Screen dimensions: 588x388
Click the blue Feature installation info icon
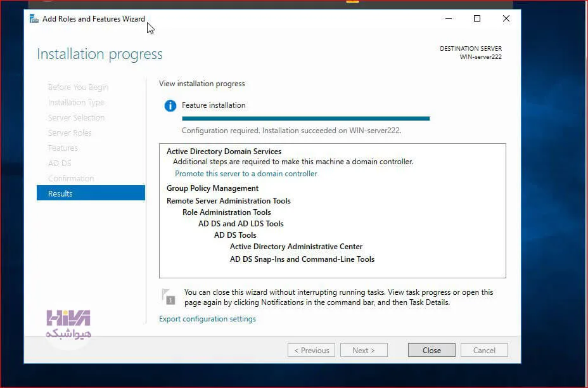[x=170, y=106]
